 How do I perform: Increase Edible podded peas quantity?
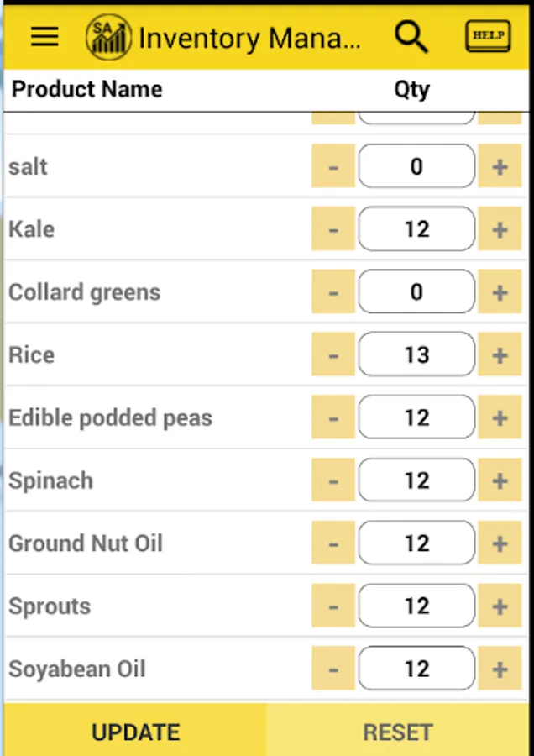click(x=500, y=417)
